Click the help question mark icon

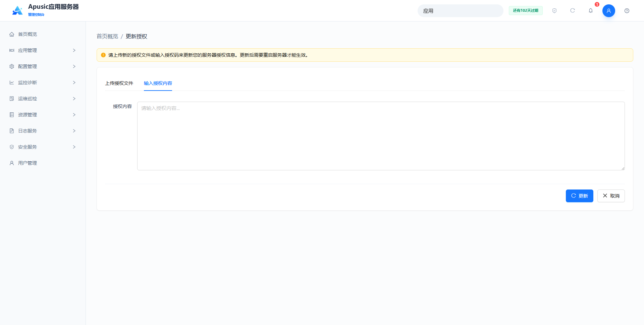pyautogui.click(x=627, y=11)
